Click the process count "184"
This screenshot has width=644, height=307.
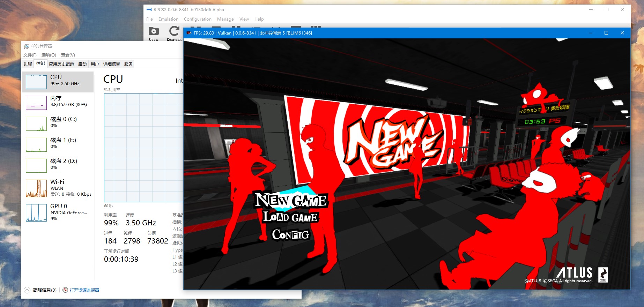pos(110,241)
